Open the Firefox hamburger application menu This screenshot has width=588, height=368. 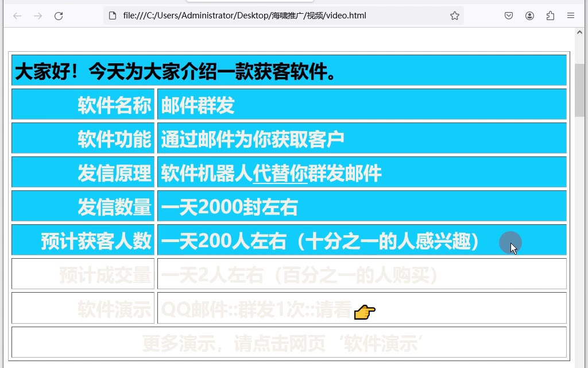click(x=571, y=16)
